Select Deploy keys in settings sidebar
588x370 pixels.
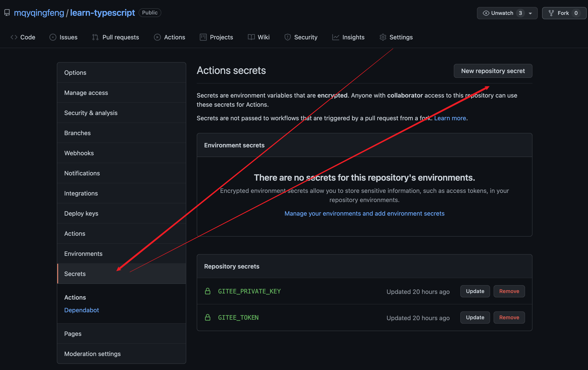click(81, 213)
